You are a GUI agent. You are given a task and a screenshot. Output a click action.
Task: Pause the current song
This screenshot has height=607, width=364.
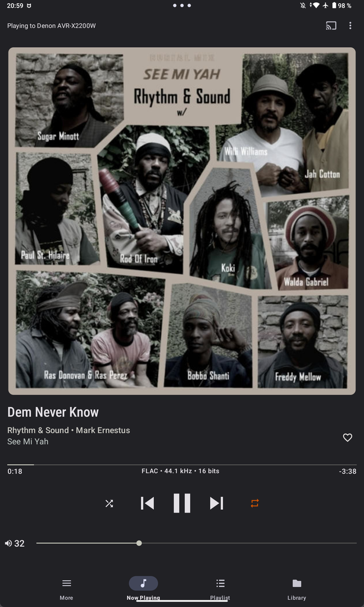[182, 503]
